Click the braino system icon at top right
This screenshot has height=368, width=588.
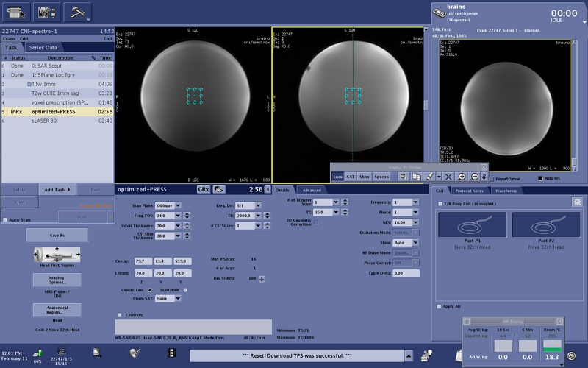439,13
